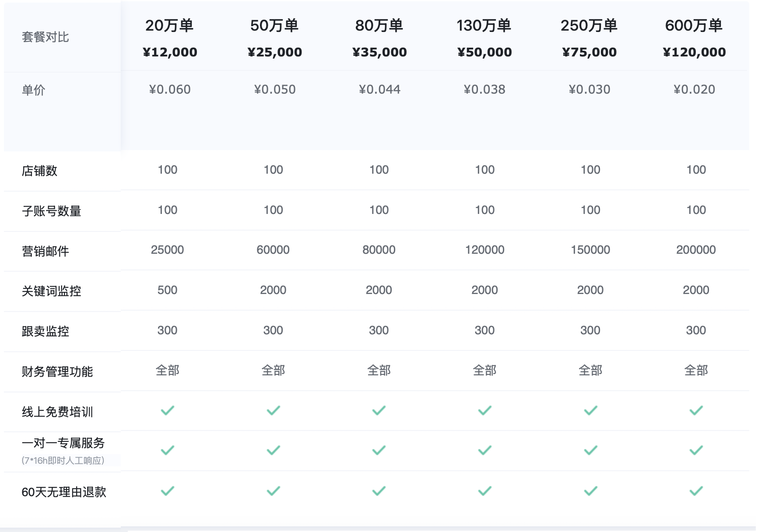
Task: Click the 60天无理由退款 checkmark under 20万单
Action: (x=167, y=491)
